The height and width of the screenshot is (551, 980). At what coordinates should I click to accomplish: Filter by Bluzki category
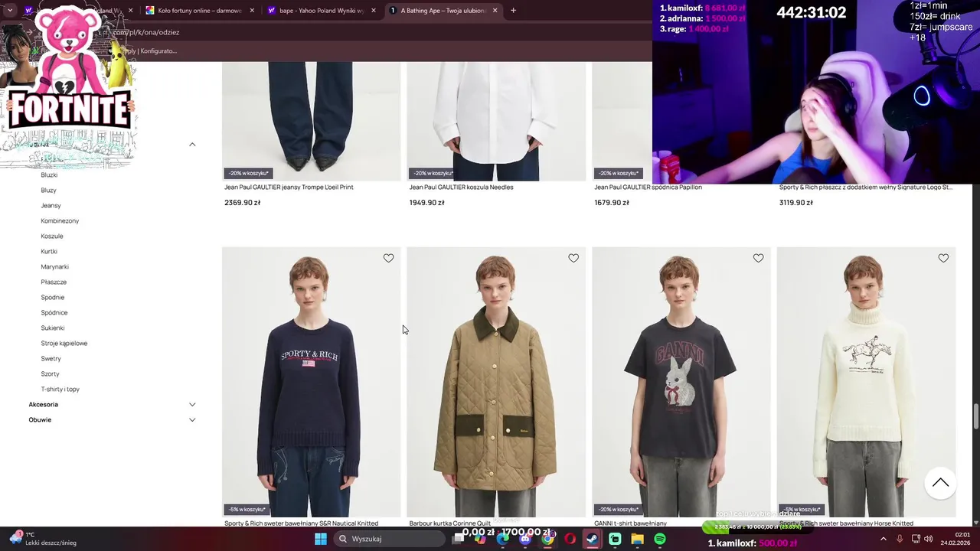[49, 174]
